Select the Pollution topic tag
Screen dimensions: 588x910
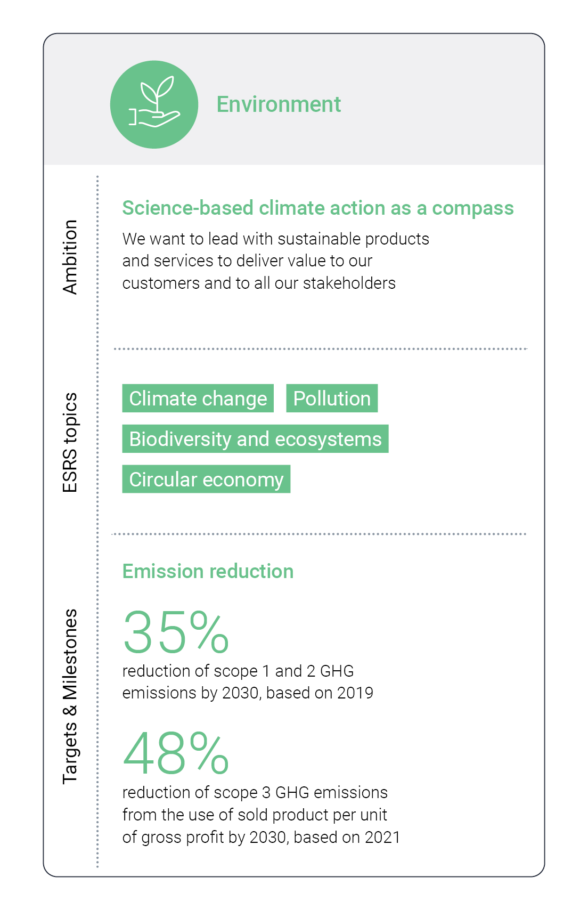(x=332, y=399)
